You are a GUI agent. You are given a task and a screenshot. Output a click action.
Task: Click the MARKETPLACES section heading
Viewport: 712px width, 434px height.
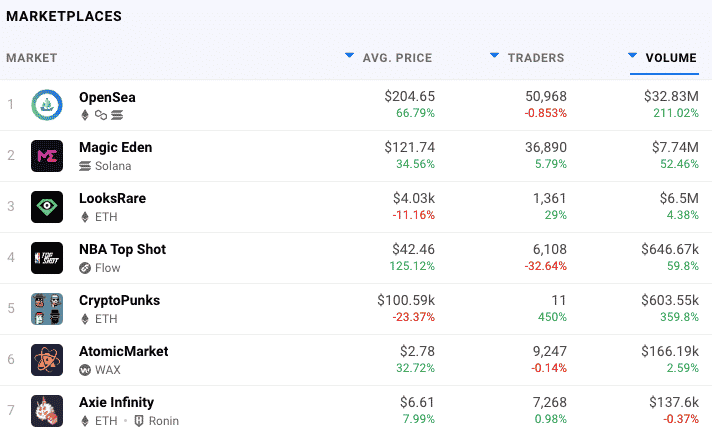tap(64, 16)
